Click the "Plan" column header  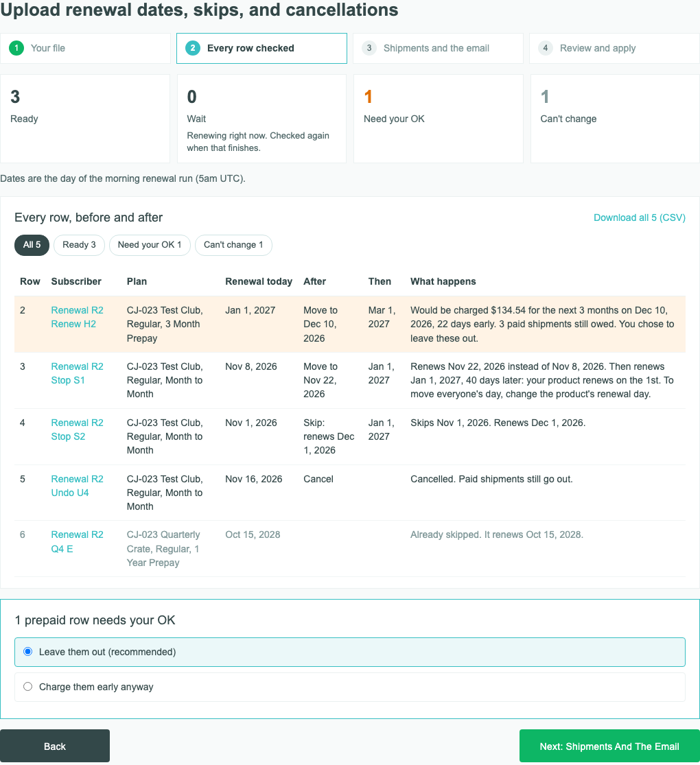pos(137,281)
